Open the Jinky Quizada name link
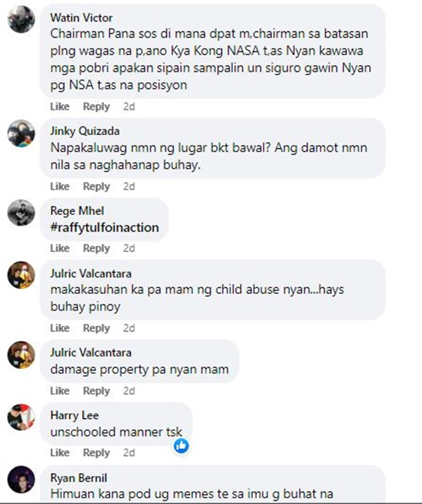Viewport: 422px width, 504px height. coord(85,131)
